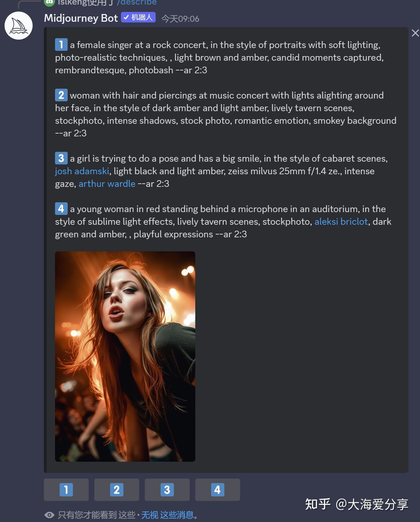Click the 无视 这些消息 dismiss link
Viewport: 420px width, 522px height.
(168, 515)
